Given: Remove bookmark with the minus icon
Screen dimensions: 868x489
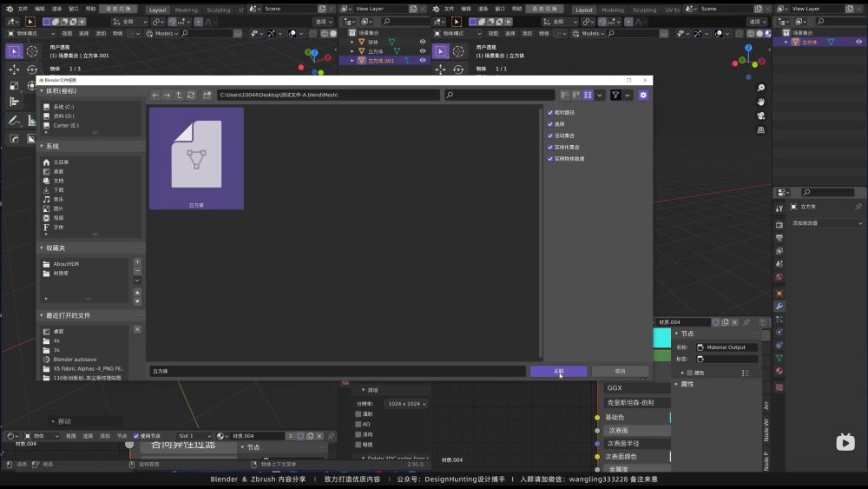Looking at the screenshot, I should [x=137, y=271].
